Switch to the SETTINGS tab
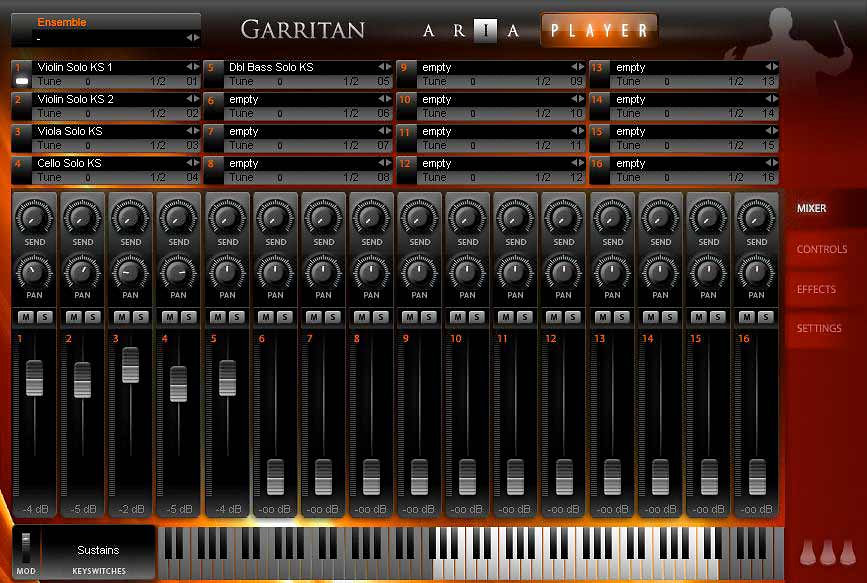867x583 pixels. click(819, 329)
